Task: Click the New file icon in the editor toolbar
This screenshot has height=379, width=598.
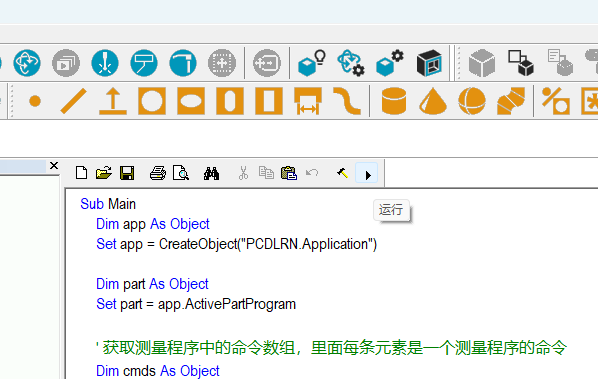Action: 81,173
